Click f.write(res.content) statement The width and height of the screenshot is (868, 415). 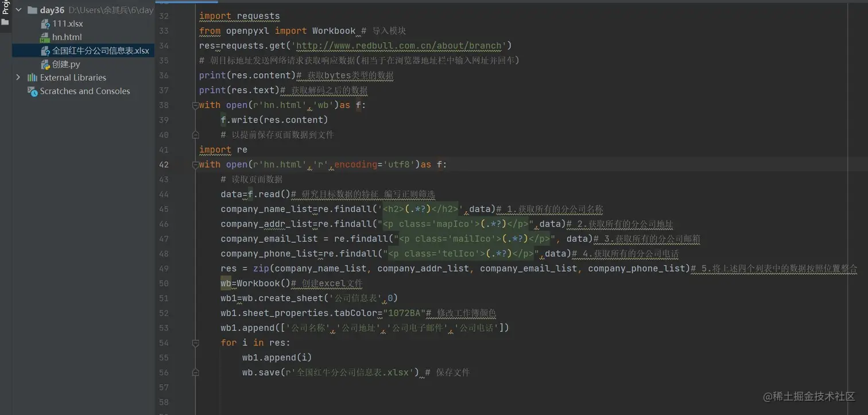coord(274,120)
